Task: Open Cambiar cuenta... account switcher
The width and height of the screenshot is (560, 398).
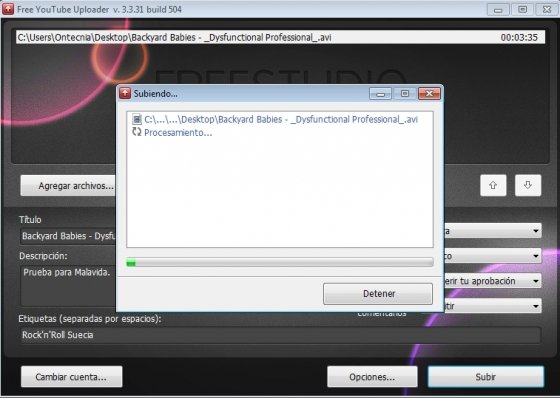Action: pos(71,377)
